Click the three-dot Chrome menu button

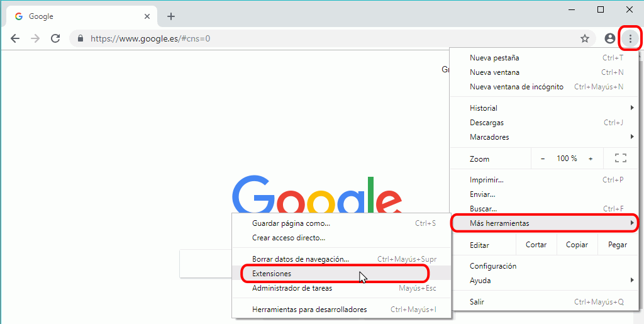tap(630, 38)
